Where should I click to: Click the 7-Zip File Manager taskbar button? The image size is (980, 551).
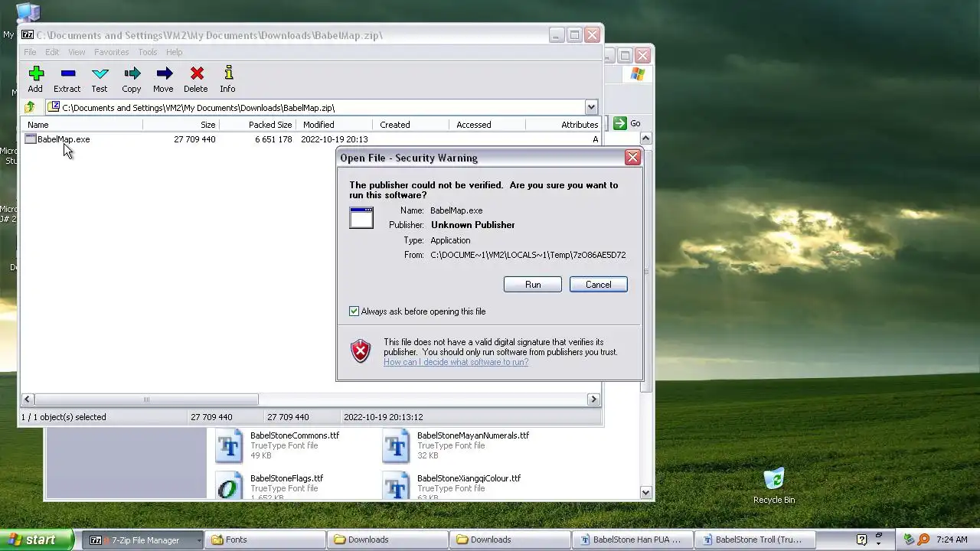coord(142,540)
